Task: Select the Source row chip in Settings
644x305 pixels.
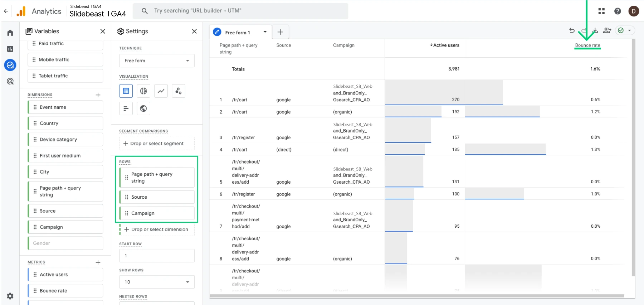Action: coord(157,197)
